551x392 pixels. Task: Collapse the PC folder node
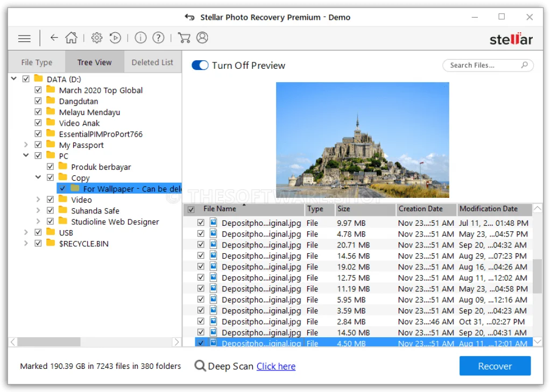26,155
